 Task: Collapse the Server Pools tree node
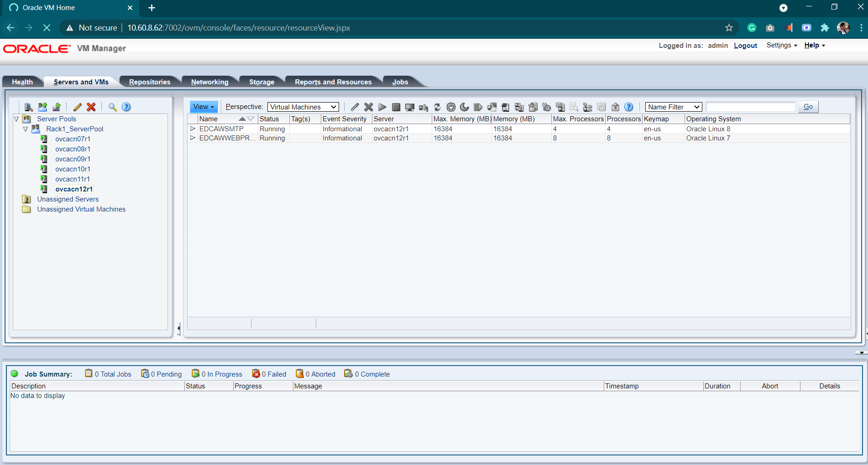click(16, 119)
